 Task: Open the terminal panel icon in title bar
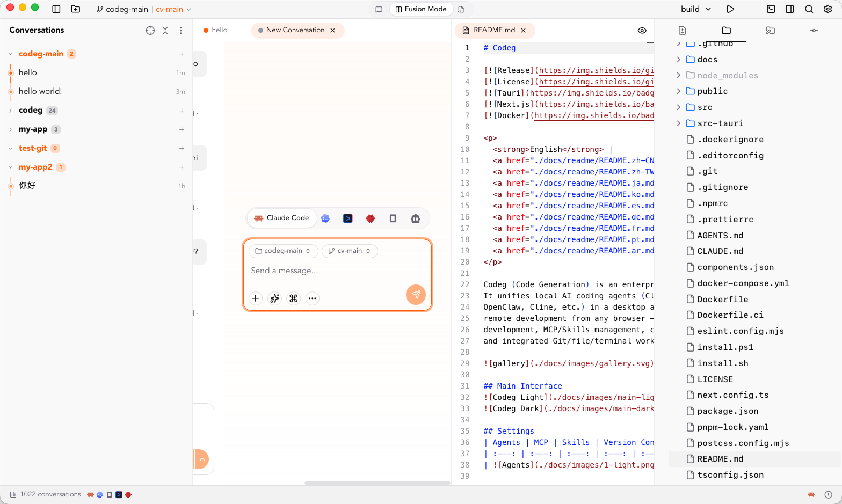pos(771,9)
